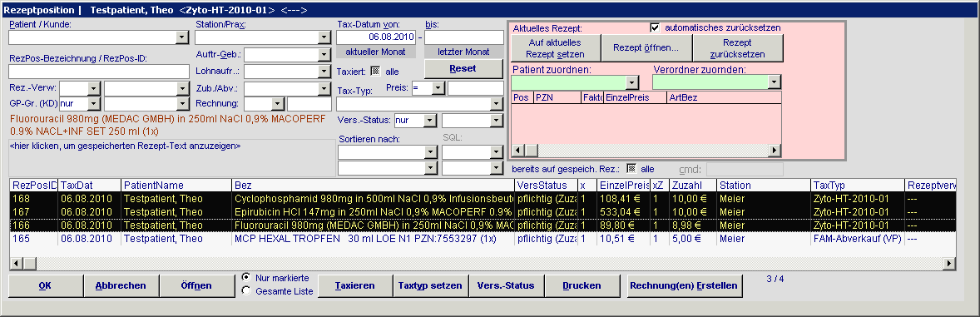Click the EinzelPreis column header in results

tap(623, 185)
